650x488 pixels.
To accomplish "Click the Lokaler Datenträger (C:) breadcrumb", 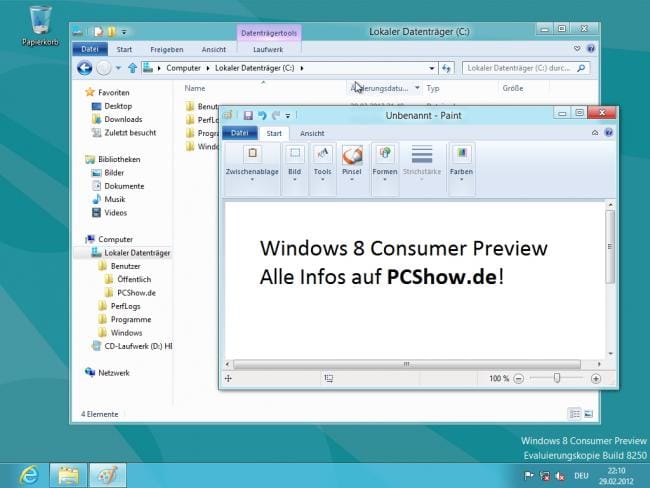I will 255,68.
